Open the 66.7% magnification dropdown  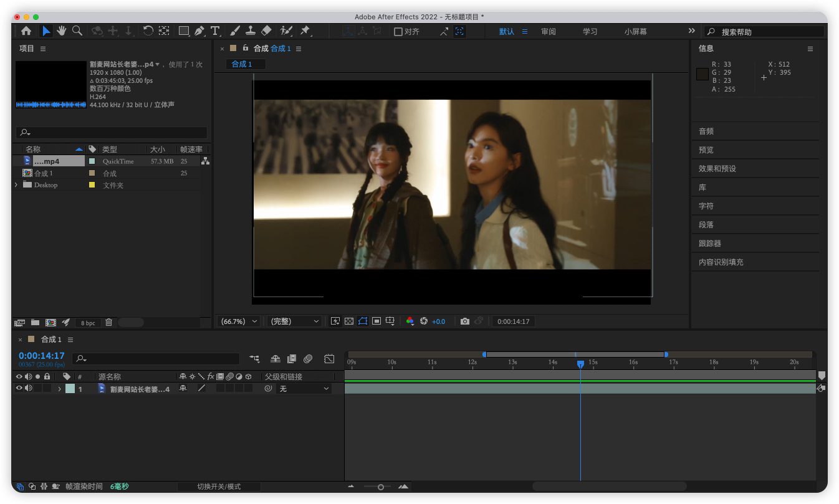tap(239, 321)
